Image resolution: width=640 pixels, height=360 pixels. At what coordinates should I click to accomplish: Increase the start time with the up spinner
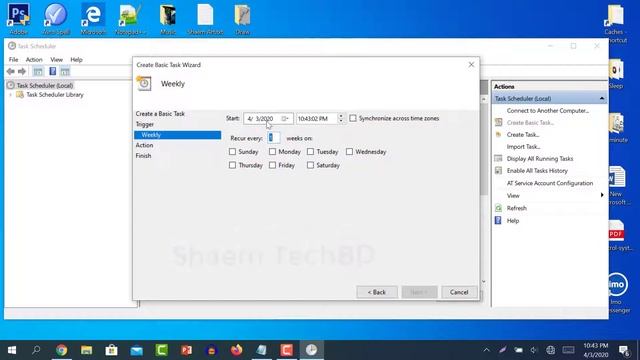point(341,116)
